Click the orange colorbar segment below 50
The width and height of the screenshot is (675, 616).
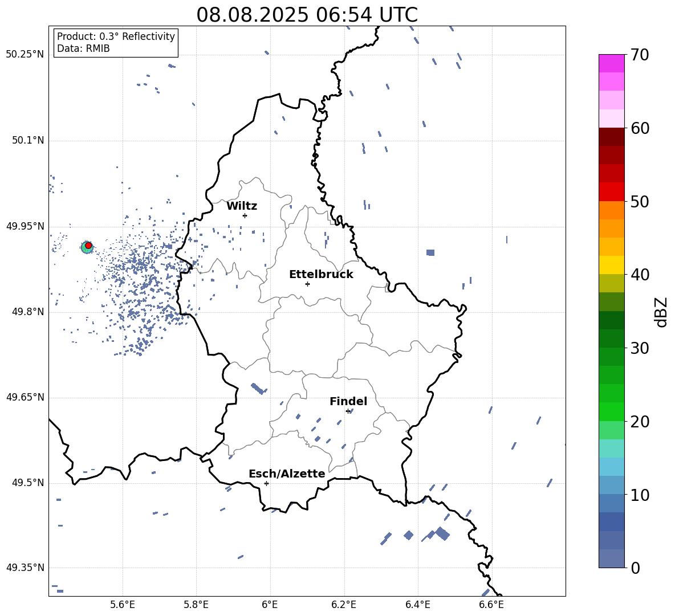tap(611, 210)
